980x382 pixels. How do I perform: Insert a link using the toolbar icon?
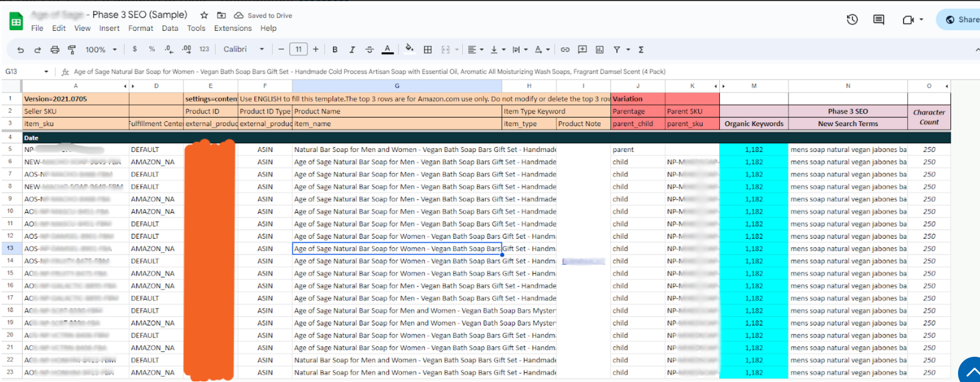coord(565,49)
